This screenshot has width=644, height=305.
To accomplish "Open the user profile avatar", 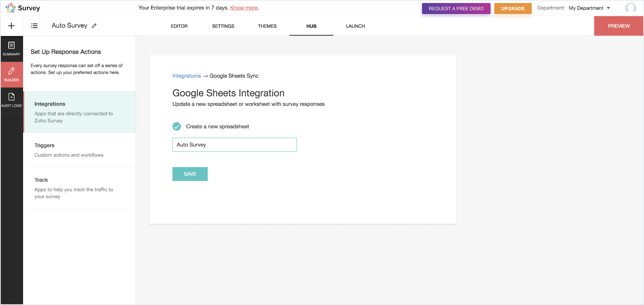I will click(x=630, y=8).
